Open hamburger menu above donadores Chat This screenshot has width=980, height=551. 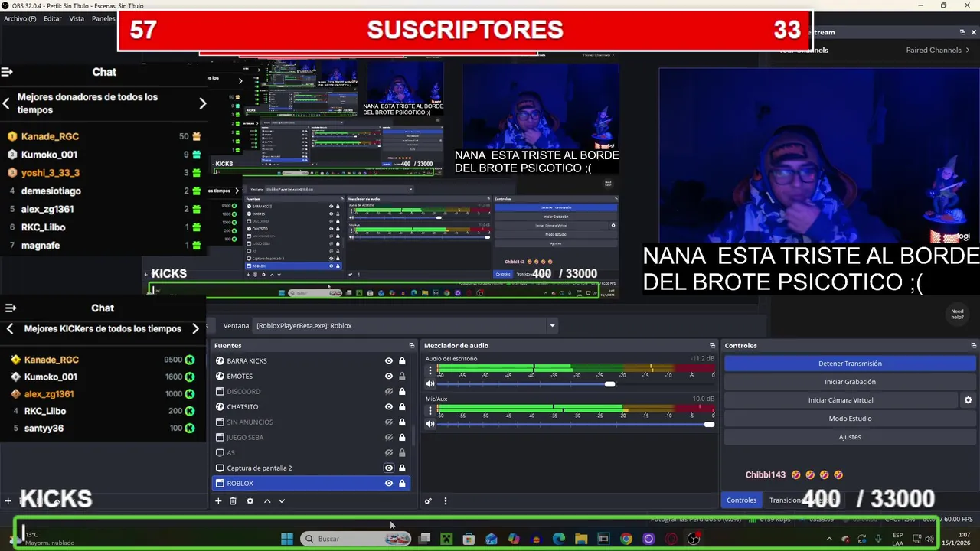[x=7, y=72]
